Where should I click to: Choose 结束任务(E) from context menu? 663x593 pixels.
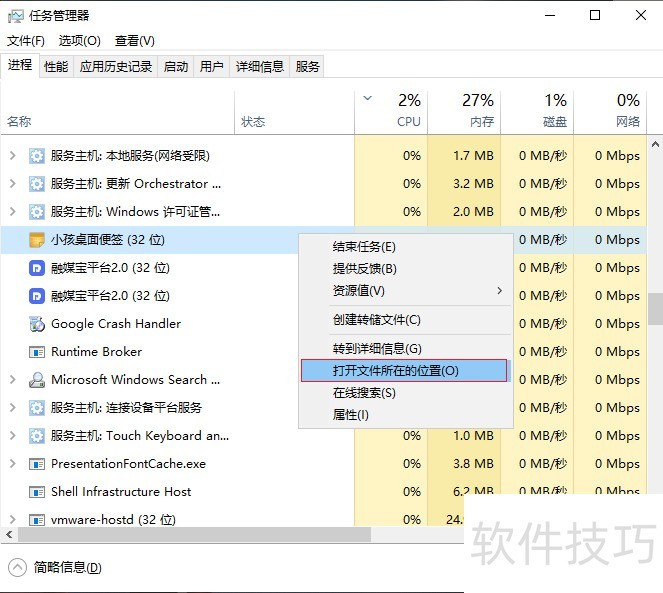coord(406,247)
